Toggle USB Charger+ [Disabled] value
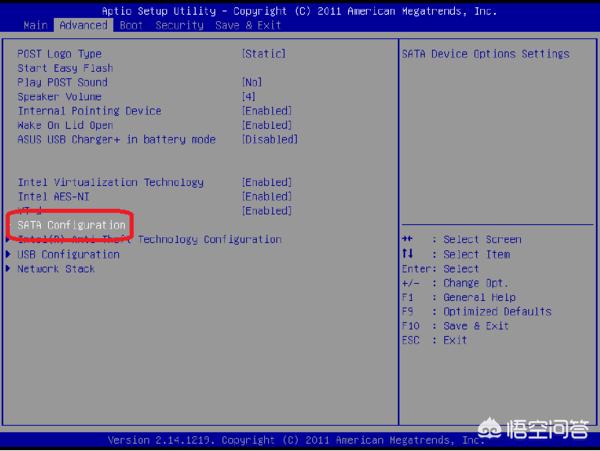Screen dimensions: 600x451 point(270,139)
